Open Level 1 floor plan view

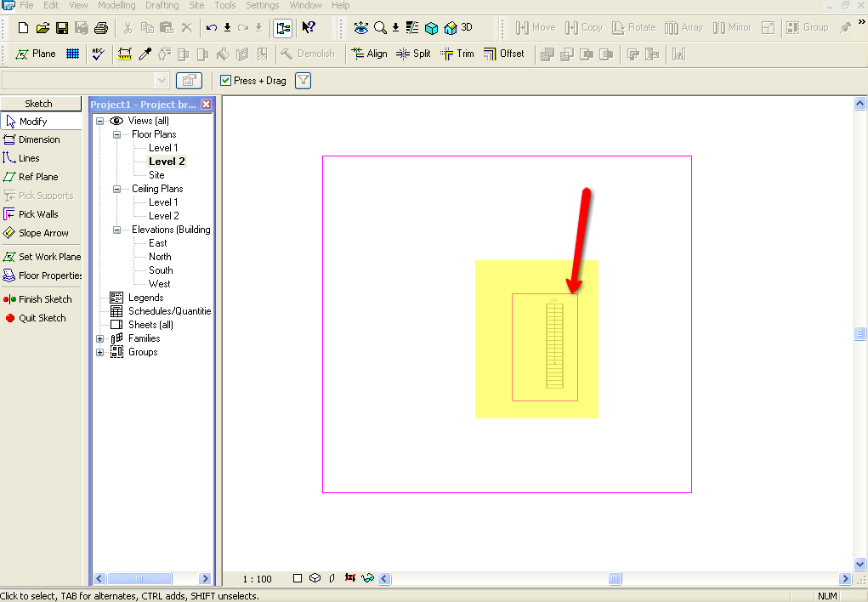pos(162,148)
